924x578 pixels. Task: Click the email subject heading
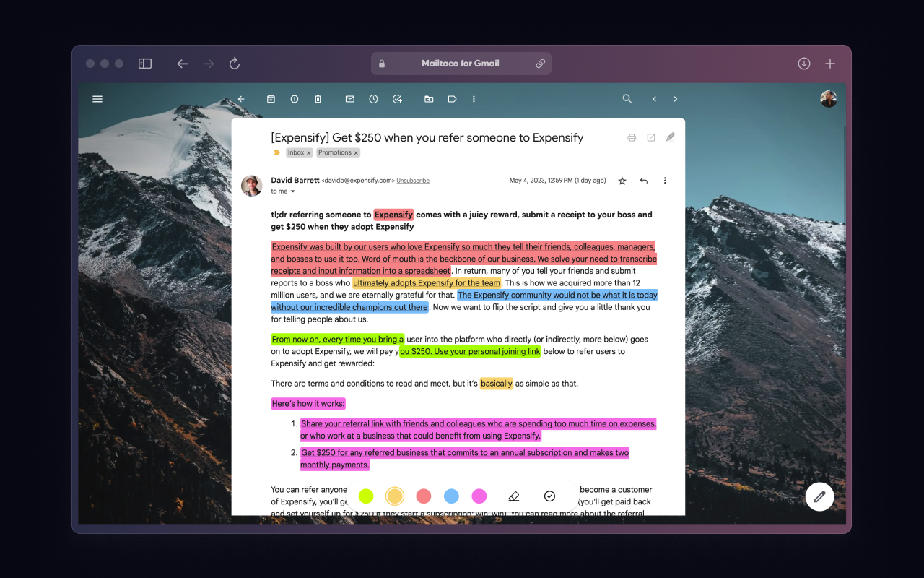[x=427, y=137]
